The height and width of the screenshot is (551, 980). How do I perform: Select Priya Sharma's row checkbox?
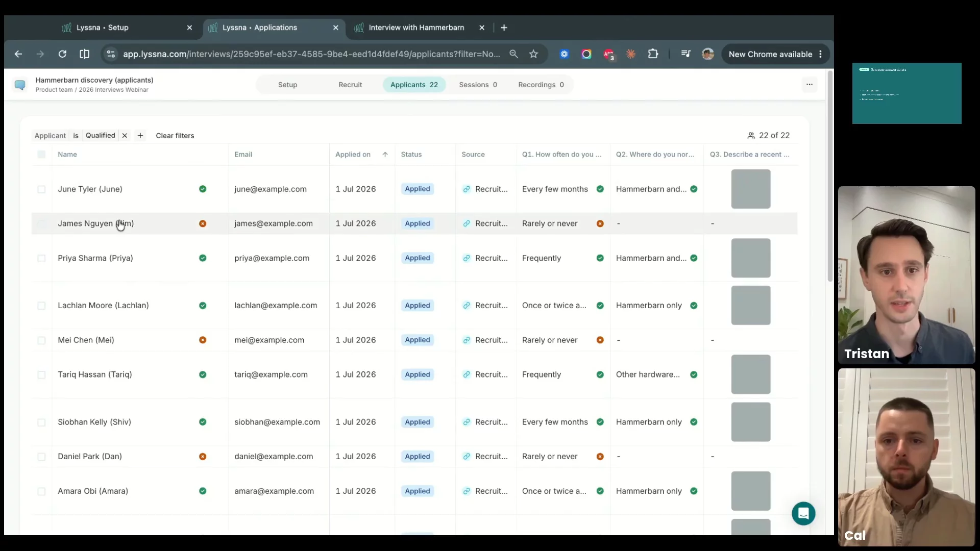41,258
